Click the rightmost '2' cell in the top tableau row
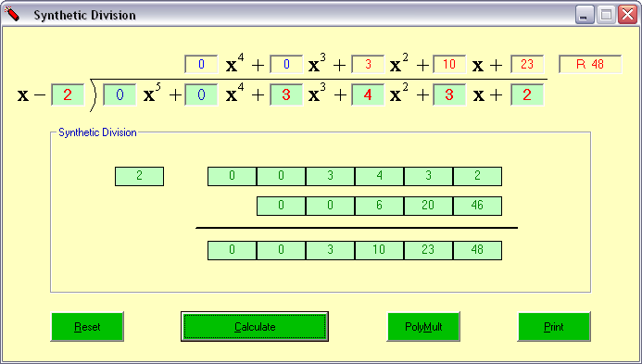642x364 pixels. click(x=477, y=176)
